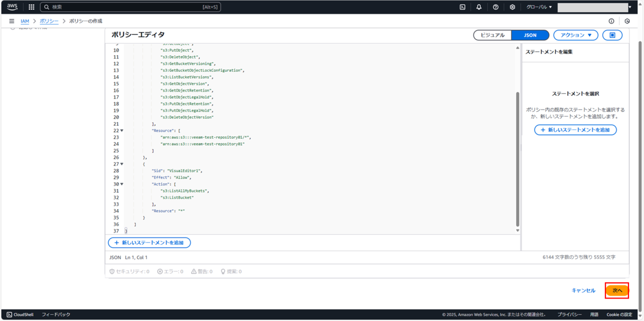Image resolution: width=644 pixels, height=321 pixels.
Task: Collapse the code fold at line 22
Action: [x=122, y=131]
